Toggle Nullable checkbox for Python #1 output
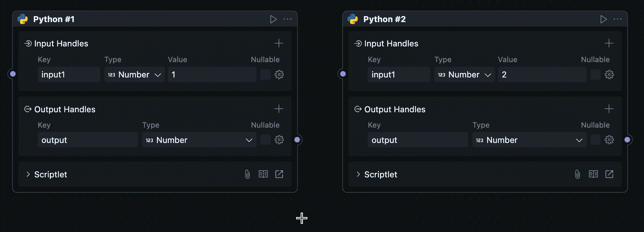Image resolution: width=644 pixels, height=232 pixels. (x=265, y=140)
